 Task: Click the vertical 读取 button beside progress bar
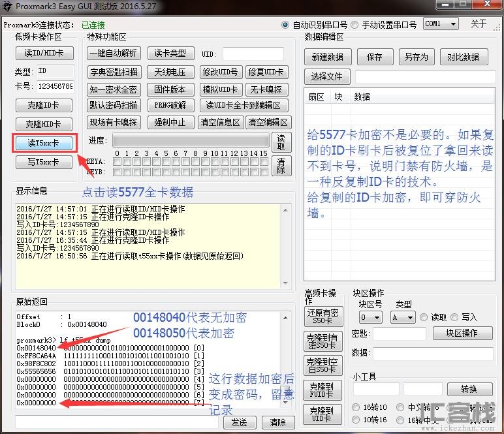281,142
